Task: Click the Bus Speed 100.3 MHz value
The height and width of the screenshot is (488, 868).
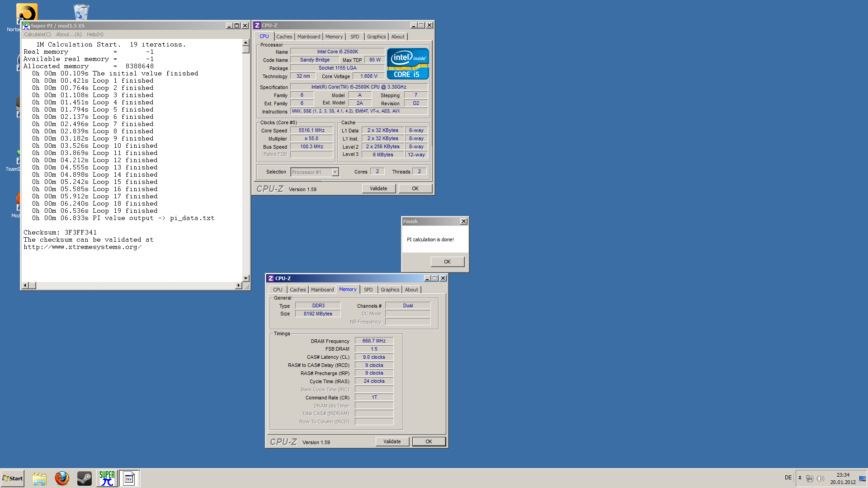Action: tap(311, 146)
